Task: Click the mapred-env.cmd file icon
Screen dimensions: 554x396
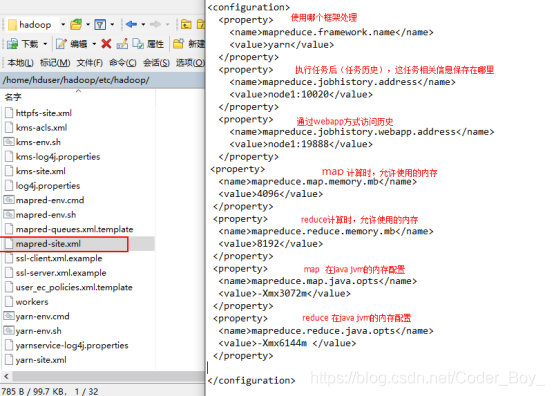Action: pyautogui.click(x=9, y=200)
